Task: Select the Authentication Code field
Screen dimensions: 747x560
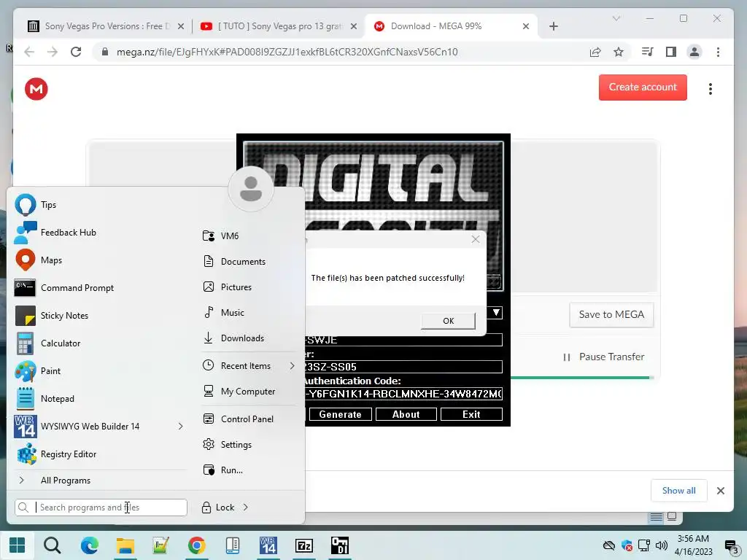Action: point(404,394)
